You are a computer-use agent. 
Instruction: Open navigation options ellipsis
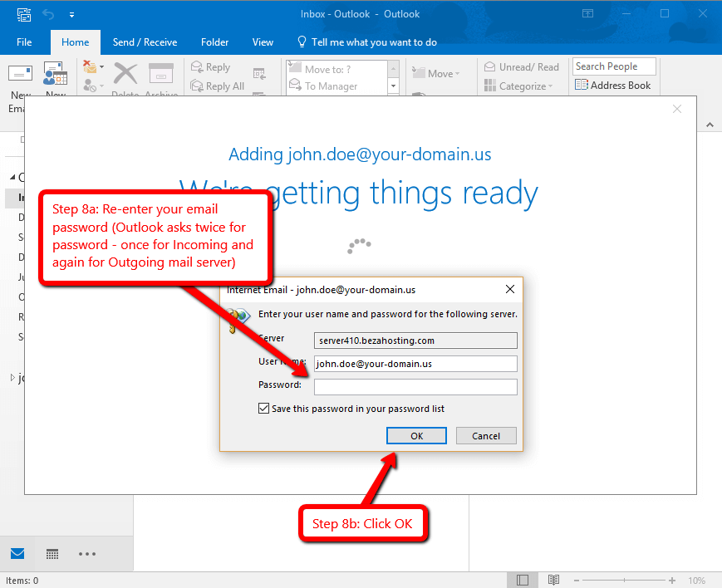coord(87,554)
